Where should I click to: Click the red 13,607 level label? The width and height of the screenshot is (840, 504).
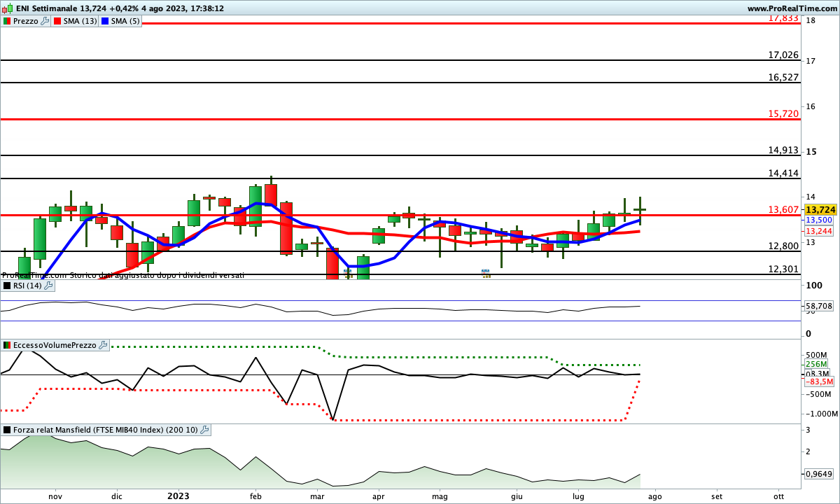[x=783, y=209]
